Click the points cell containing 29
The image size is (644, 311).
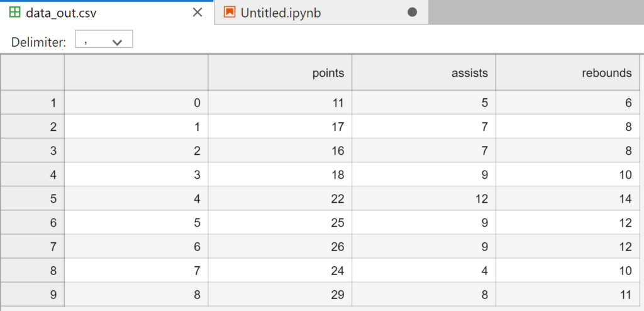(280, 294)
